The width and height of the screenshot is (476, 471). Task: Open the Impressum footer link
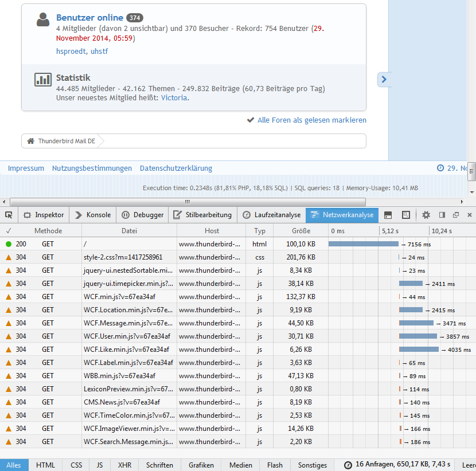[x=26, y=168]
